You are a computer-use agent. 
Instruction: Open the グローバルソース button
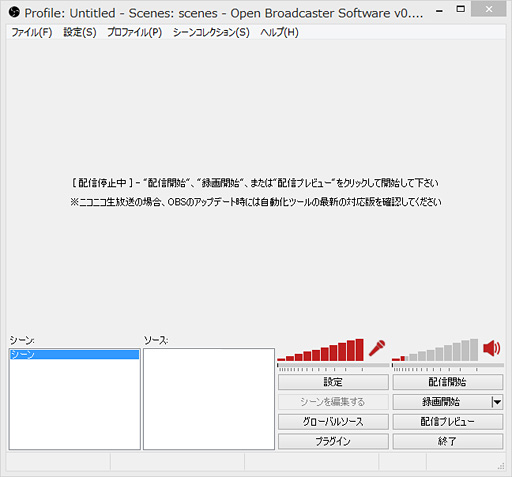333,422
